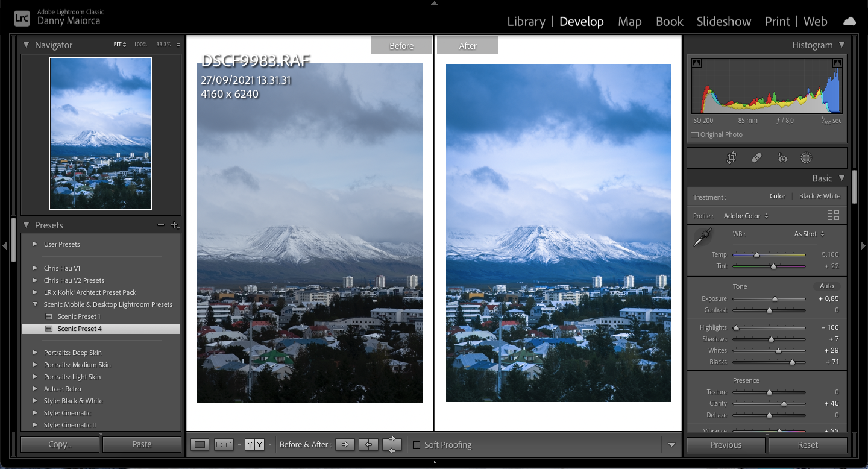This screenshot has width=868, height=469.
Task: Select the Red Eye Correction tool
Action: coord(782,158)
